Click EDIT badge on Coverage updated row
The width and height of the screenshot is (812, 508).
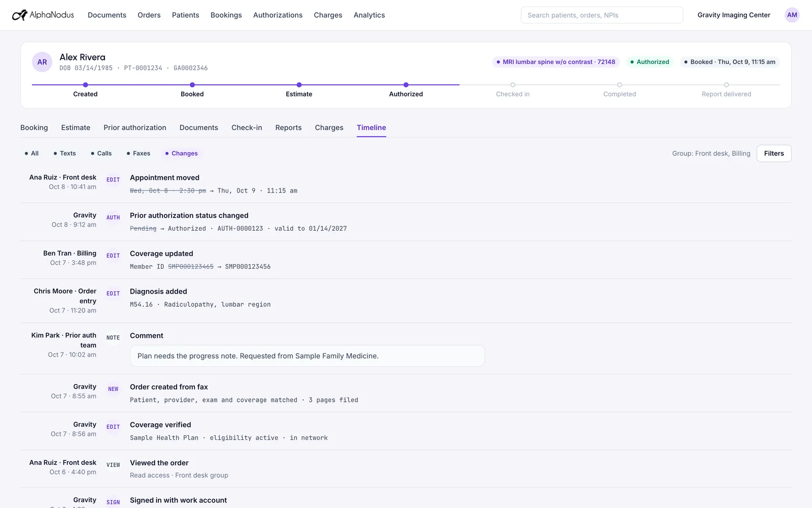(x=113, y=256)
